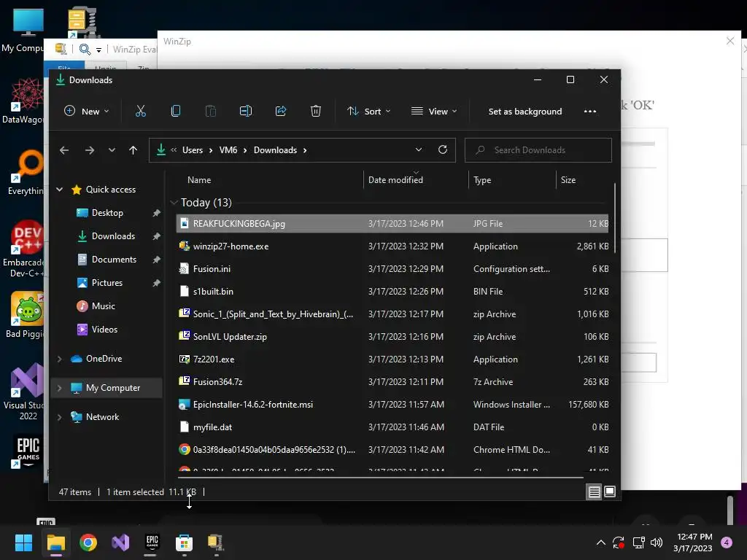Open the See more three-dots menu

589,112
